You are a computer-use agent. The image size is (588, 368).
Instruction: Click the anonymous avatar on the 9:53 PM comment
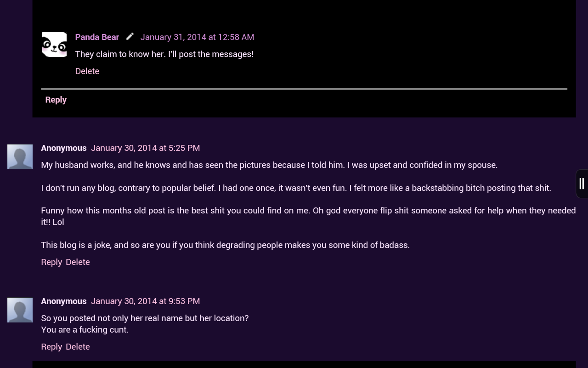click(20, 310)
